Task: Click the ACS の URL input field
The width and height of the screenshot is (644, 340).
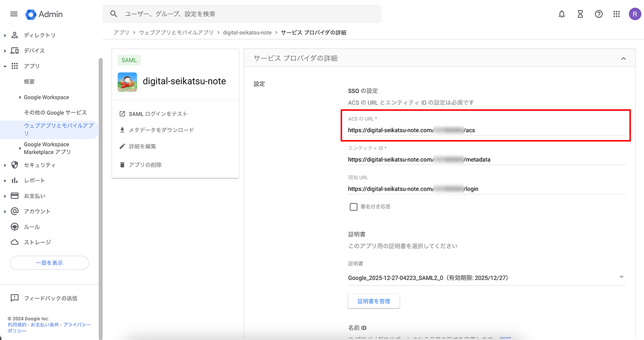Action: (486, 130)
